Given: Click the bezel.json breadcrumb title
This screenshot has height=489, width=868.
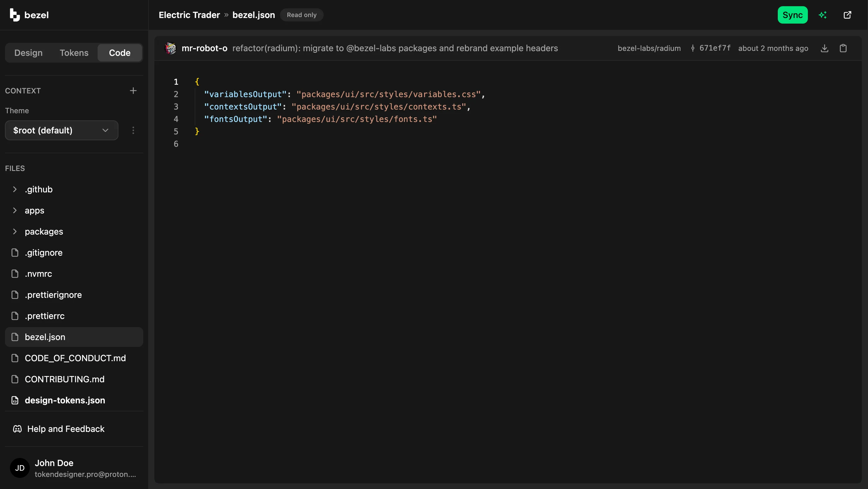Looking at the screenshot, I should pos(254,15).
